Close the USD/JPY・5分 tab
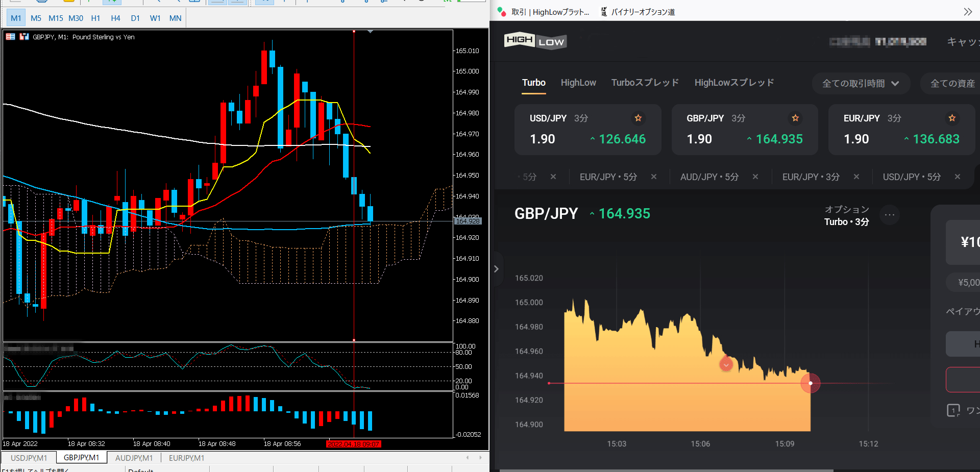Screen dimensions: 980x472 pos(958,177)
